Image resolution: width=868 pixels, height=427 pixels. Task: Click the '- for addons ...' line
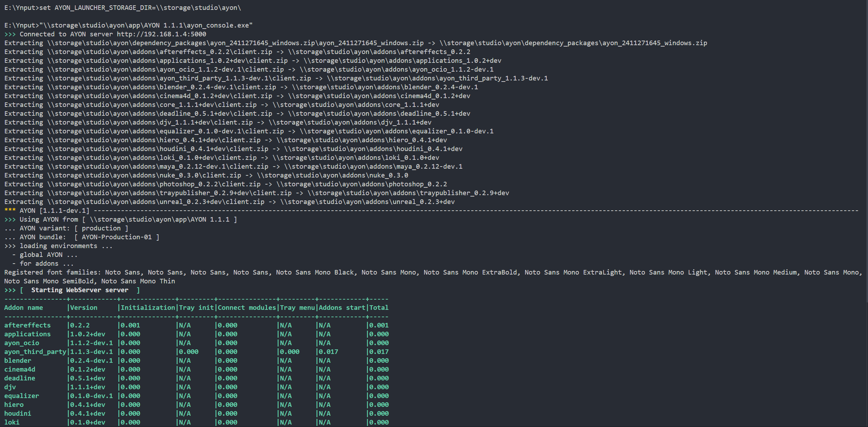[43, 264]
